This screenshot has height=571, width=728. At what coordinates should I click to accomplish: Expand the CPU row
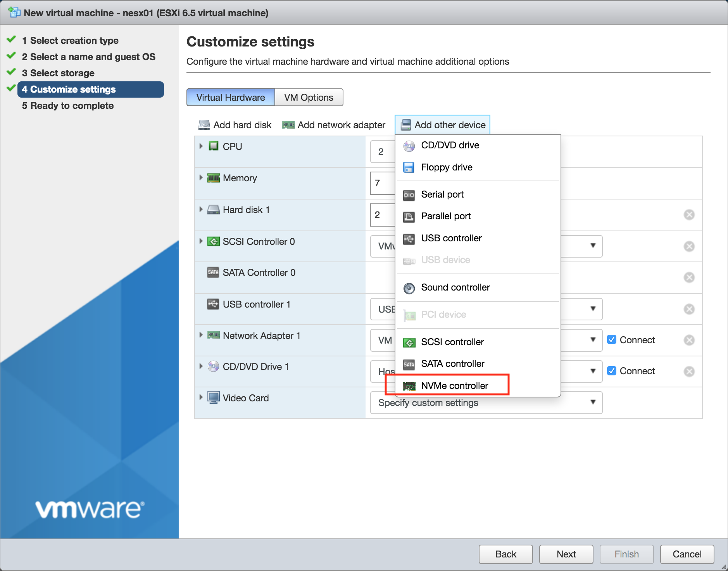tap(201, 146)
